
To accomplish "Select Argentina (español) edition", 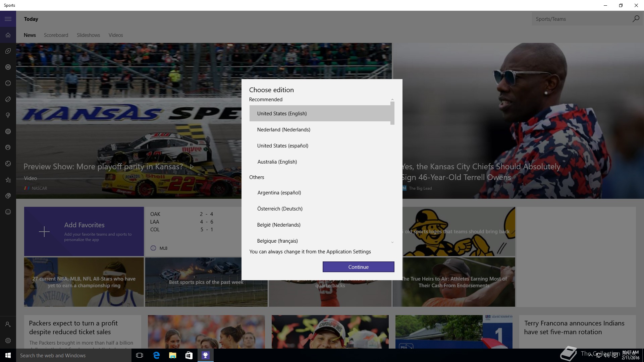I will (x=320, y=192).
